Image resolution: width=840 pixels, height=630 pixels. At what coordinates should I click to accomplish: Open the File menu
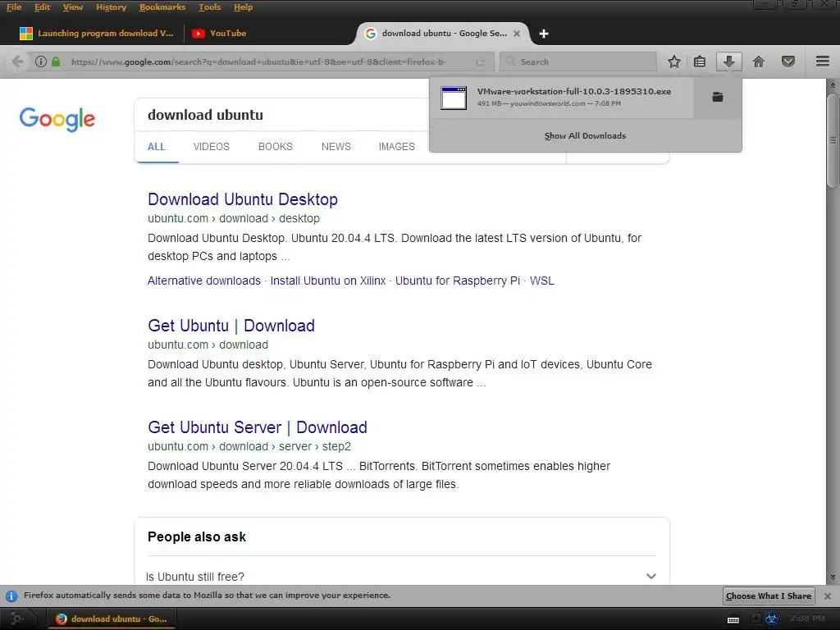(x=14, y=7)
